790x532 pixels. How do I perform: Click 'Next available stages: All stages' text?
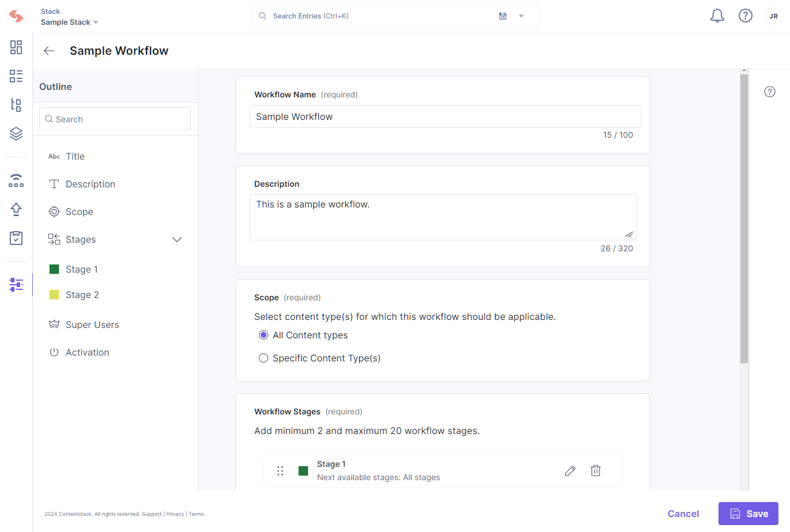378,477
